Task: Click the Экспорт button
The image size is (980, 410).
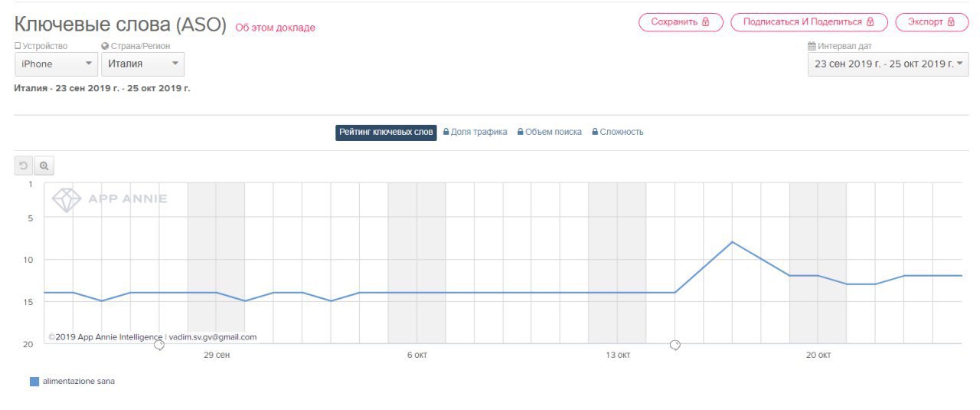Action: (931, 22)
